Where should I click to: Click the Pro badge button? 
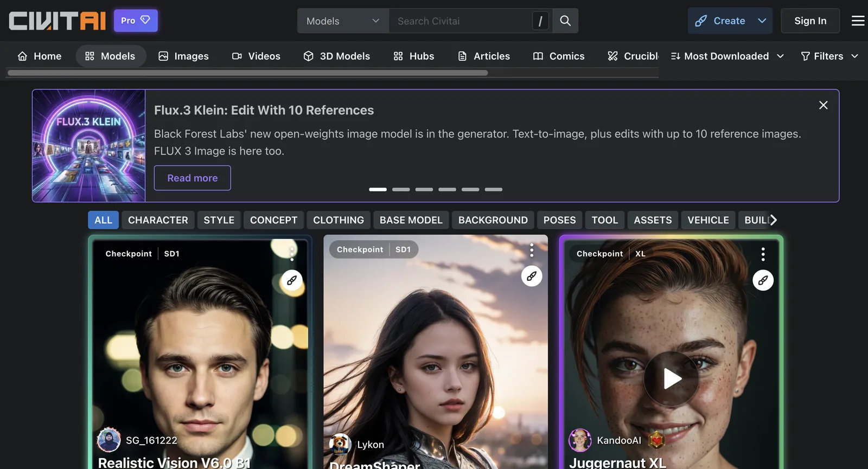point(136,21)
